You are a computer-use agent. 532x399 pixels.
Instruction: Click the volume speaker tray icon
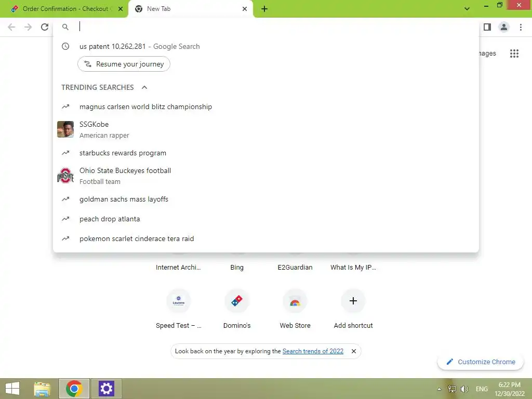(x=464, y=389)
